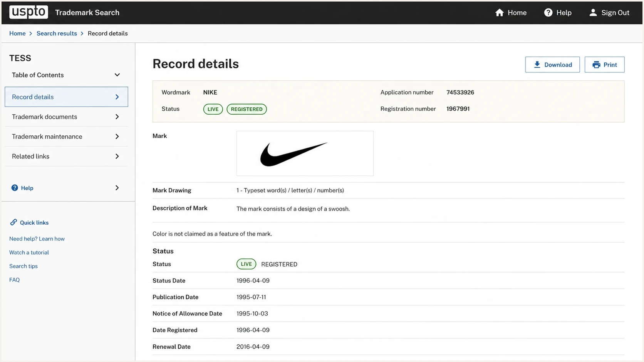Select Renewal Date value 2016-04-09
Viewport: 644px width, 362px height.
pos(253,347)
